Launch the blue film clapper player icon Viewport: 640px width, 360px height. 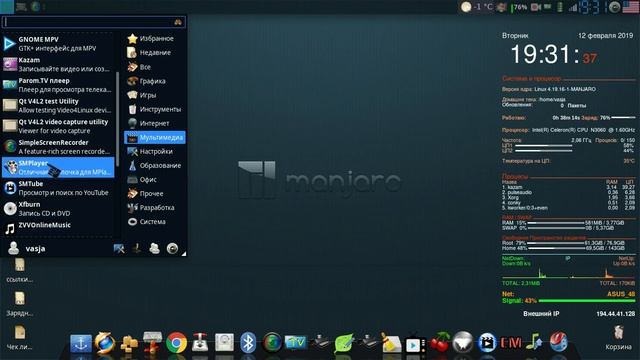pyautogui.click(x=487, y=343)
